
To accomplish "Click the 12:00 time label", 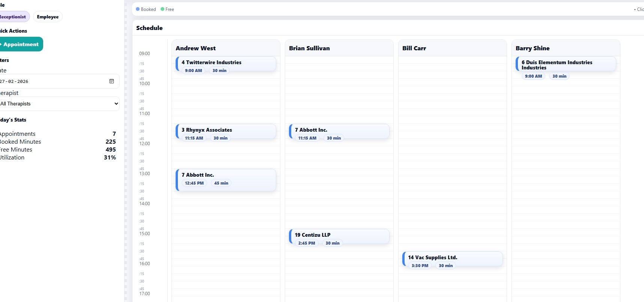I will click(144, 144).
